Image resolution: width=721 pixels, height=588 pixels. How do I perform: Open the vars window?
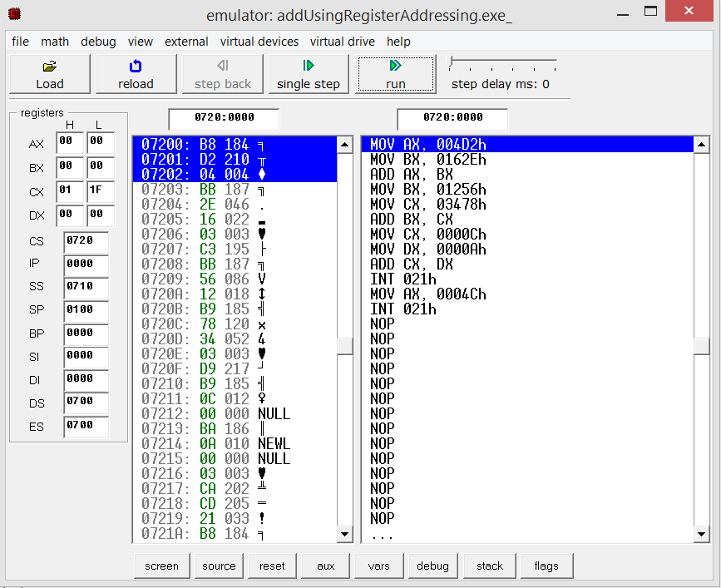[378, 566]
